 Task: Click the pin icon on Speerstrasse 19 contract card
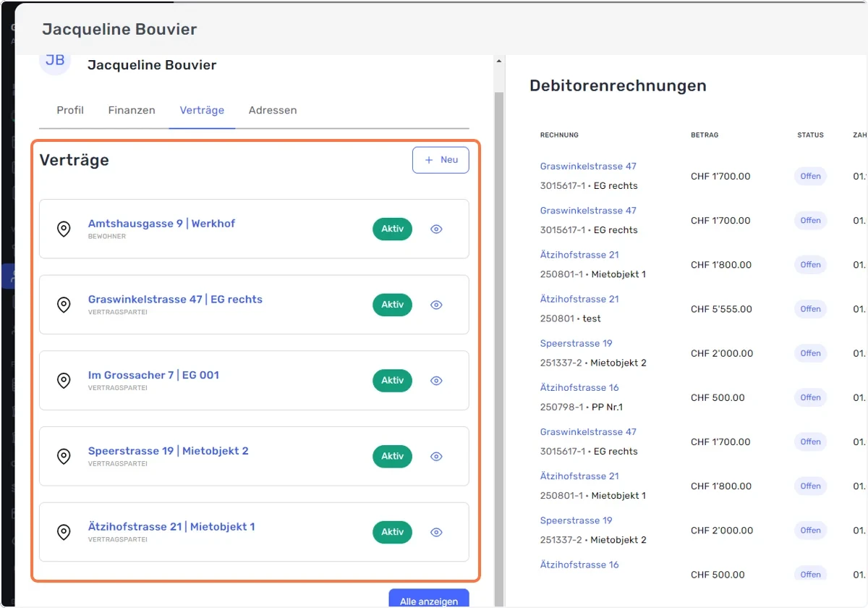click(64, 457)
